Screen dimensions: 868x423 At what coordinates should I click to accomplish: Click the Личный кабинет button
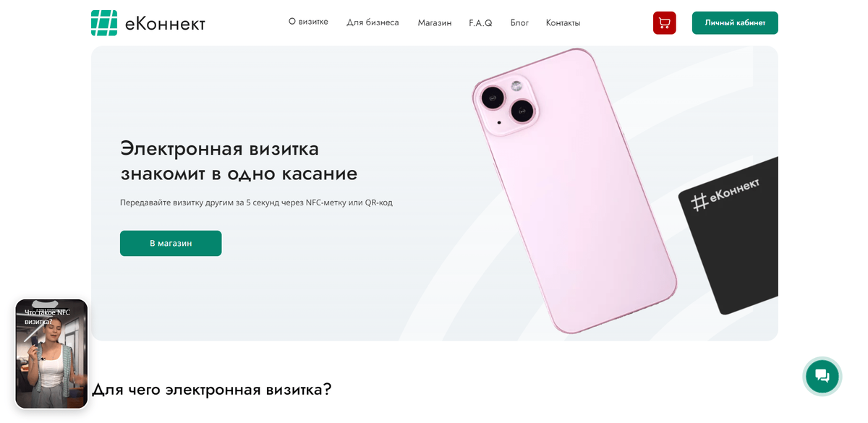735,22
